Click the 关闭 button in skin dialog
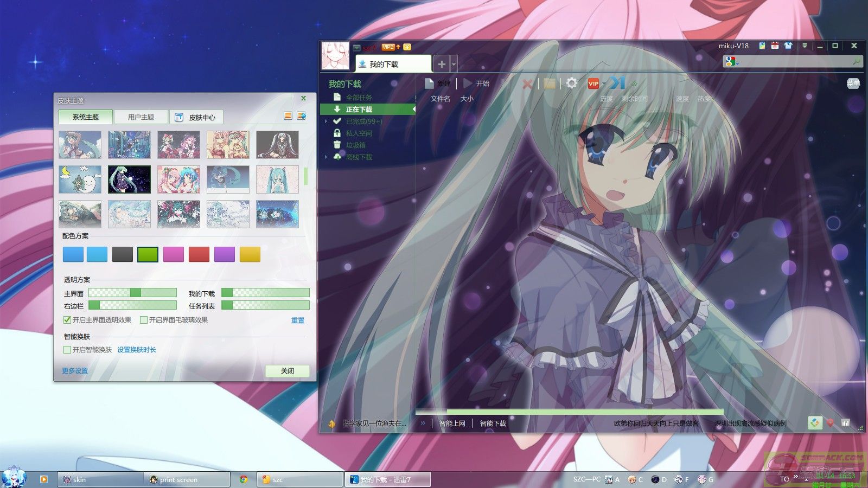The height and width of the screenshot is (488, 868). coord(287,371)
